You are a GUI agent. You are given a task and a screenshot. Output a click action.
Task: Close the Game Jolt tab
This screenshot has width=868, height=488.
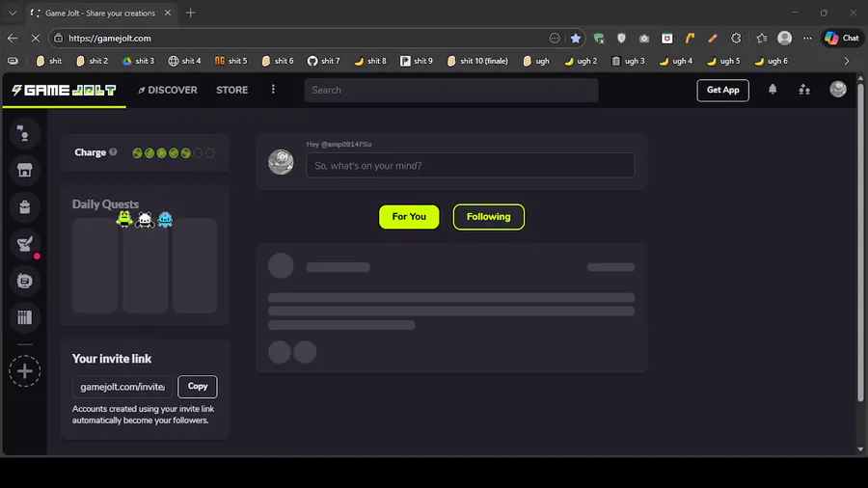pos(167,13)
